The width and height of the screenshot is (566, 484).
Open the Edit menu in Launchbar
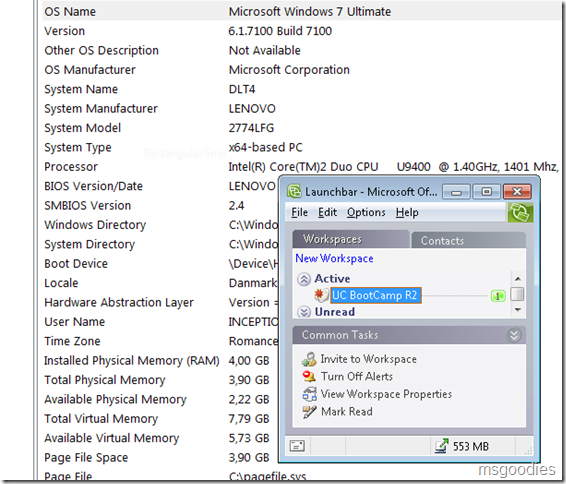(x=327, y=213)
